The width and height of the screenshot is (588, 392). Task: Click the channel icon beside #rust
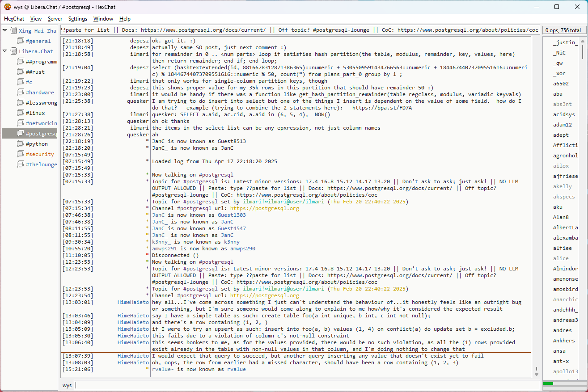coord(21,72)
